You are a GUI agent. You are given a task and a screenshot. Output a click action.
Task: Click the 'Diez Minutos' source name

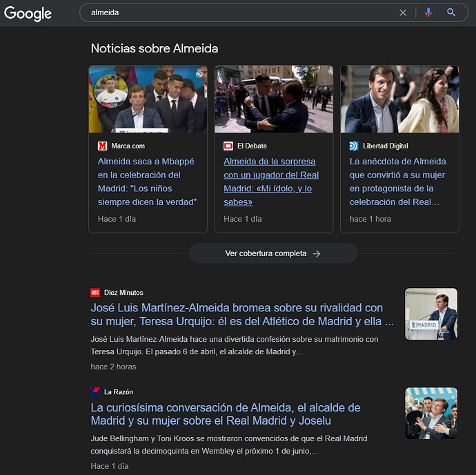pyautogui.click(x=123, y=293)
